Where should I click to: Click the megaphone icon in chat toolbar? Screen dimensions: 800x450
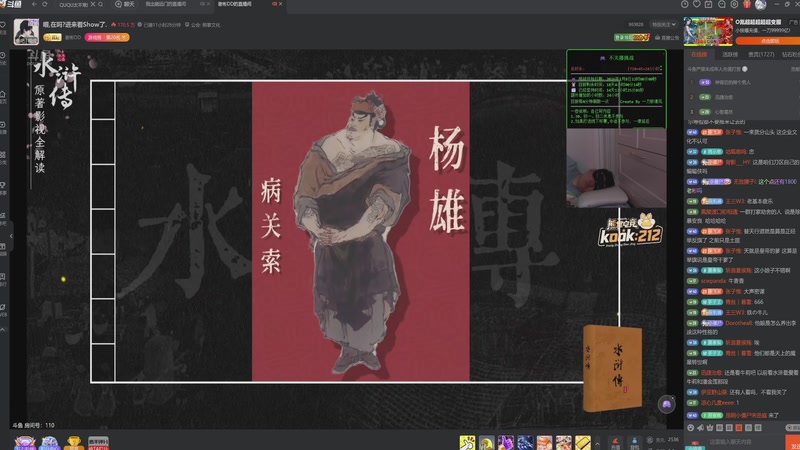701,428
